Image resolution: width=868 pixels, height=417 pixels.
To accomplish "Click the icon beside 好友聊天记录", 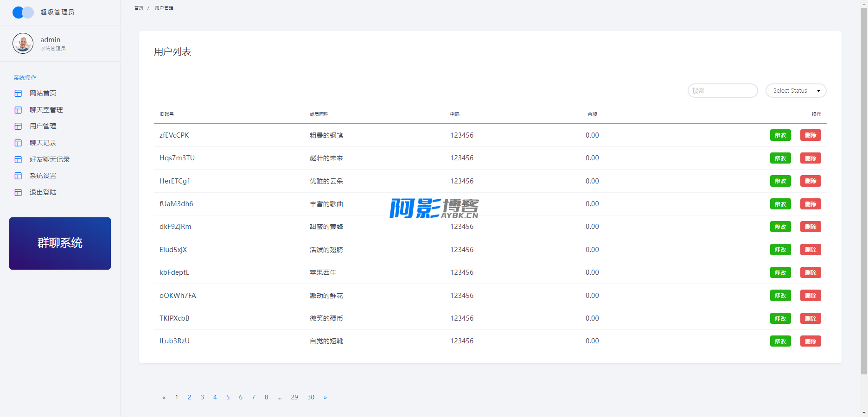I will (x=18, y=159).
